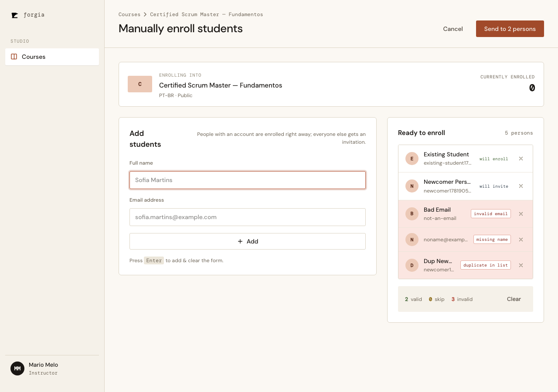Click the Courses breadcrumb link

pyautogui.click(x=129, y=14)
